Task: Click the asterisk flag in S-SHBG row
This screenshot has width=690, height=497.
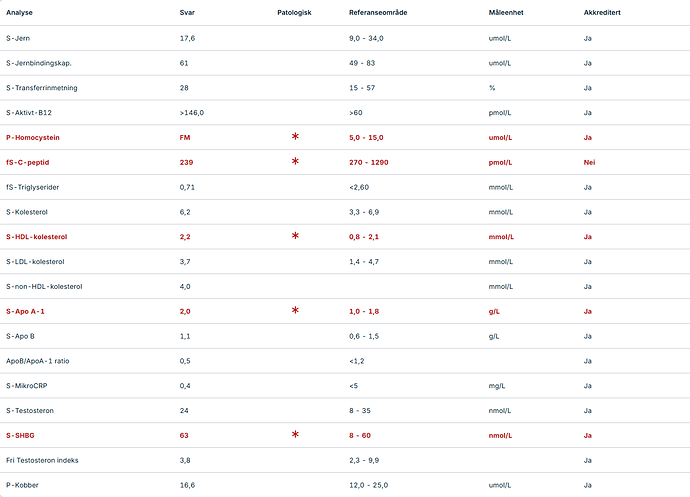Action: 295,434
